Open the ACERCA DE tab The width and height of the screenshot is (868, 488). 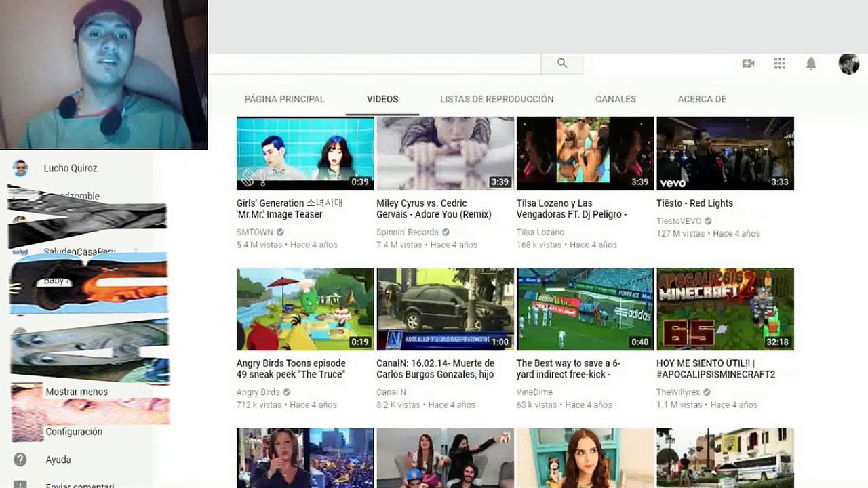tap(702, 99)
